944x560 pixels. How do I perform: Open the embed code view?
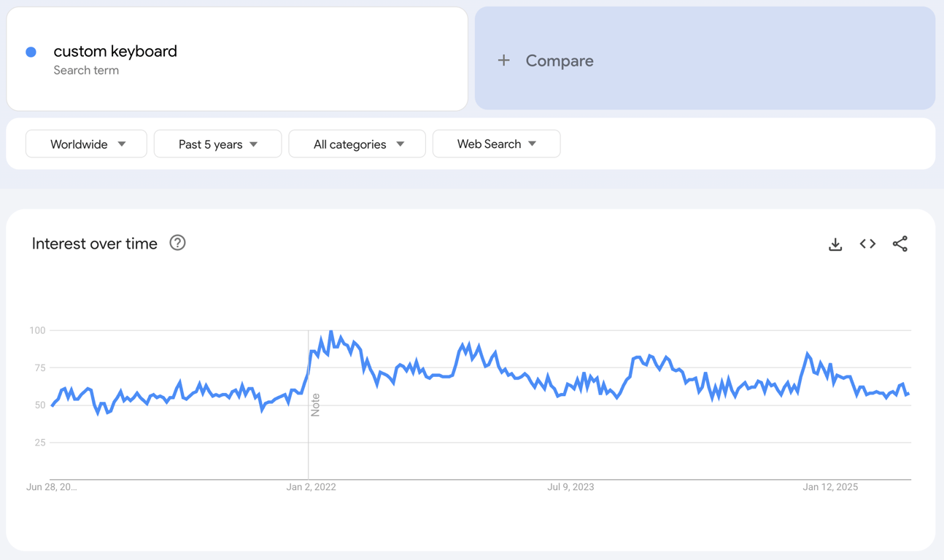(867, 244)
